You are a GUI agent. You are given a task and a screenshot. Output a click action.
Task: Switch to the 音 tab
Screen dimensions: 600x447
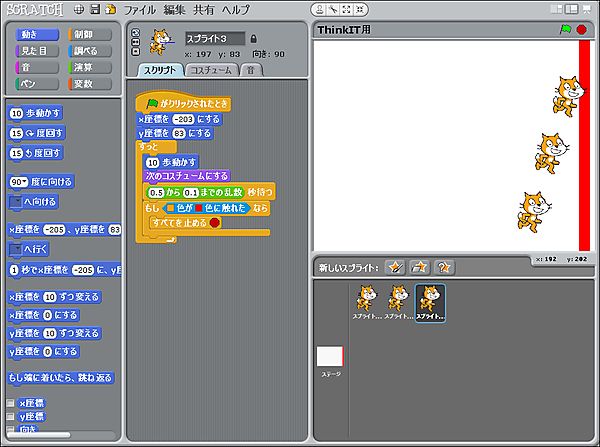[251, 70]
